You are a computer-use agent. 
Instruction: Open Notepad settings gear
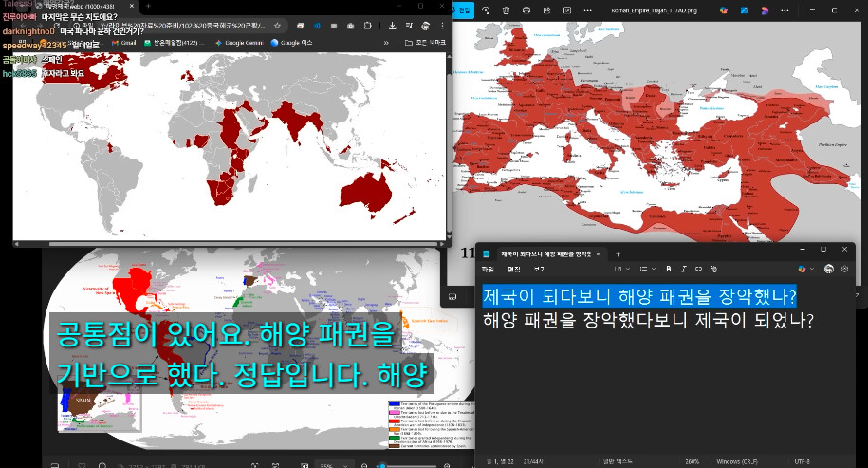point(844,270)
